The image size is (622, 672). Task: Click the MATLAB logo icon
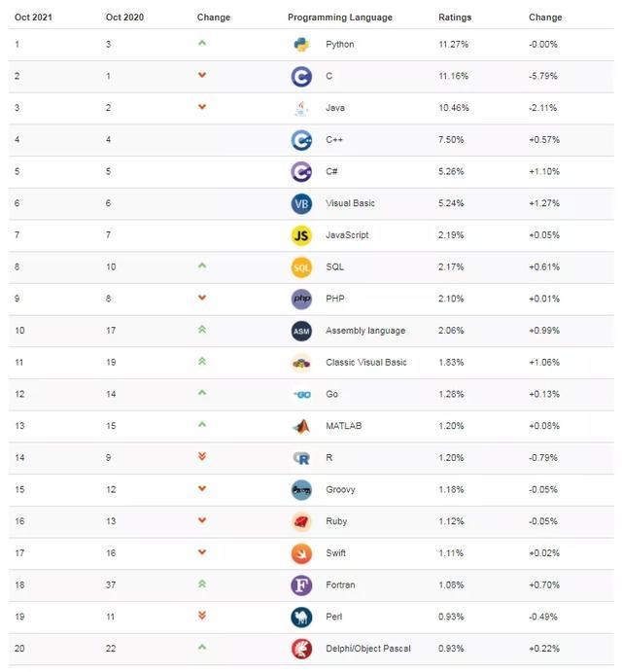(x=301, y=426)
